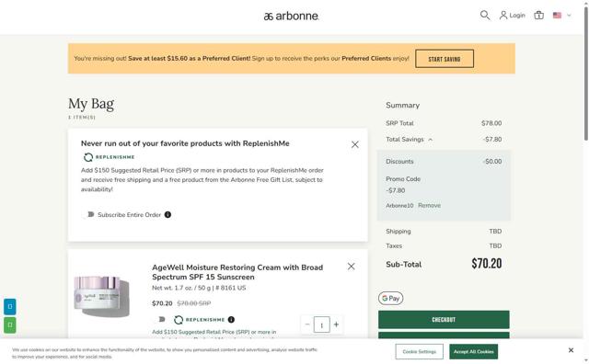Open the AgeWell cream product thumbnail
Screen dimensions: 589x364
(102, 297)
